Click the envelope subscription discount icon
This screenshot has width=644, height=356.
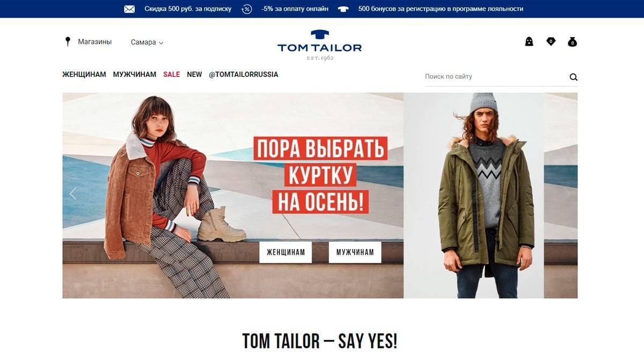pyautogui.click(x=129, y=9)
